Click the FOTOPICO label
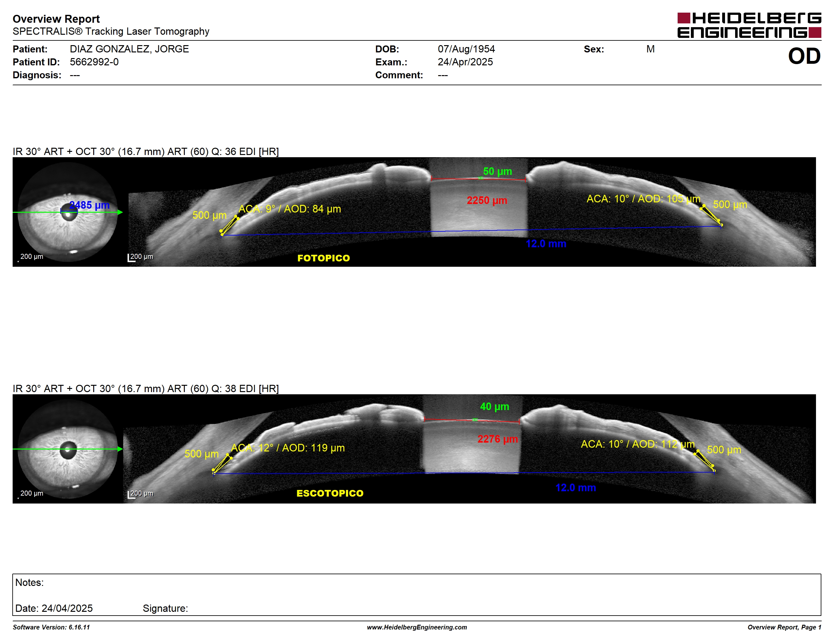Viewport: 834px width, 644px height. [323, 258]
